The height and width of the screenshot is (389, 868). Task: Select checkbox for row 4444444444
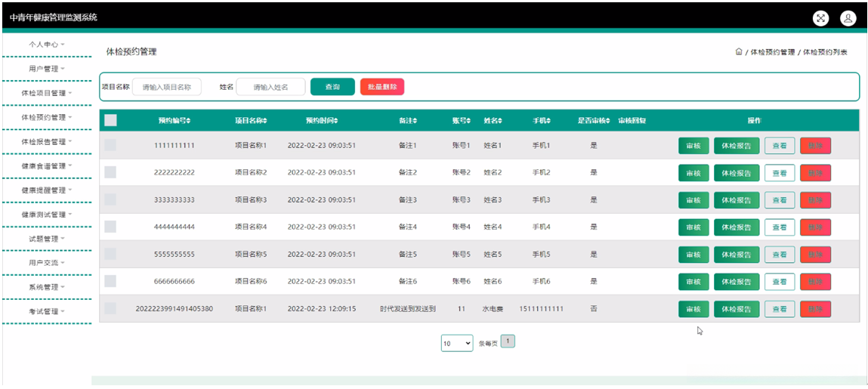coord(110,227)
